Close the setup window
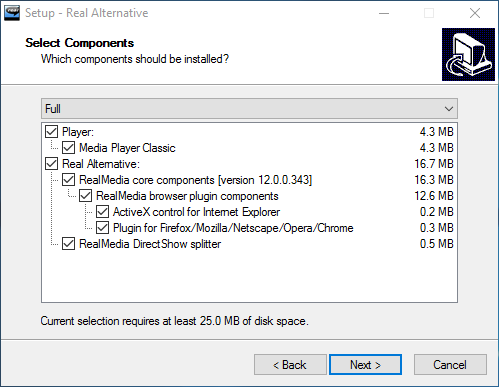Screen dimensions: 499x387 pyautogui.click(x=475, y=13)
